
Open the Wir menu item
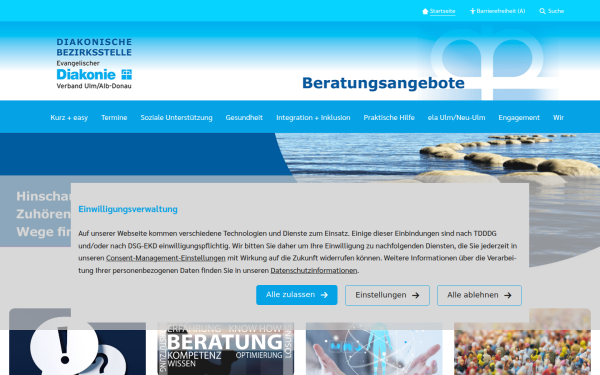pos(558,117)
